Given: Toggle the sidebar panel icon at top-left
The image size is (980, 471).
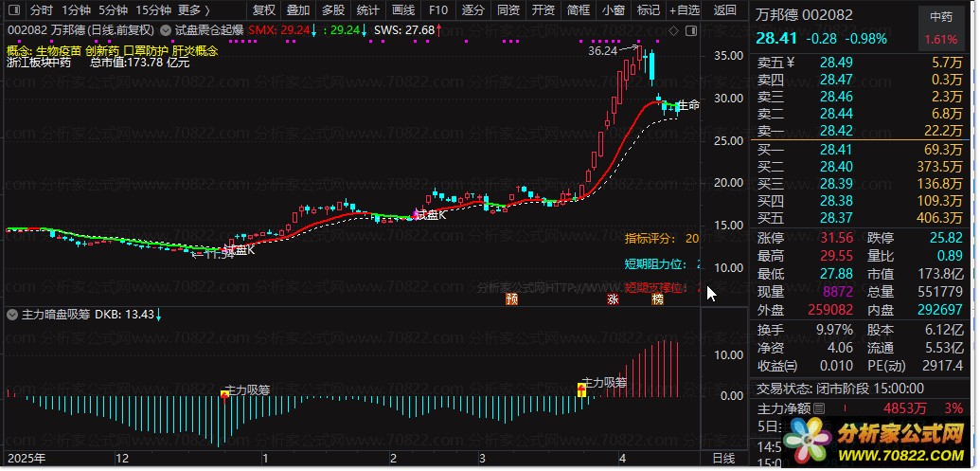Looking at the screenshot, I should (x=15, y=10).
